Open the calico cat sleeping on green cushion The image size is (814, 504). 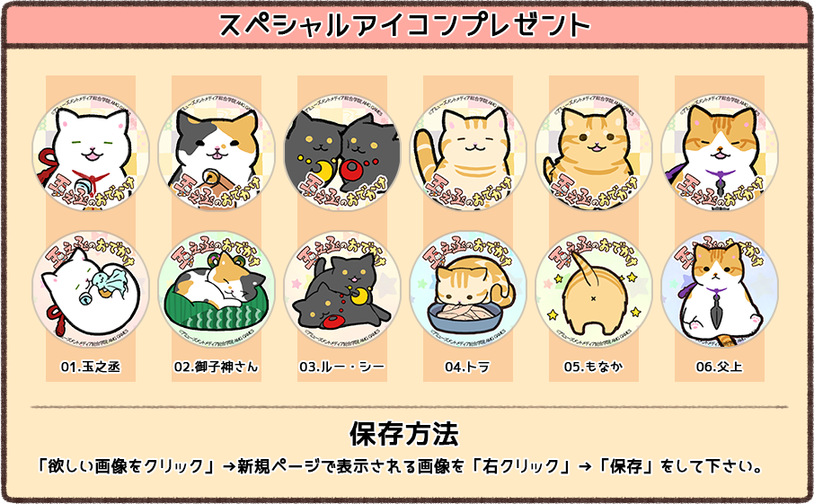tap(216, 289)
